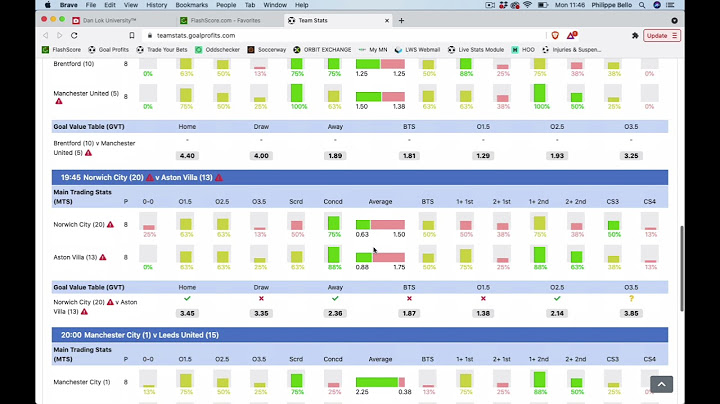The width and height of the screenshot is (720, 404).
Task: Click the 3.85 O3.5 odds value
Action: click(x=631, y=314)
